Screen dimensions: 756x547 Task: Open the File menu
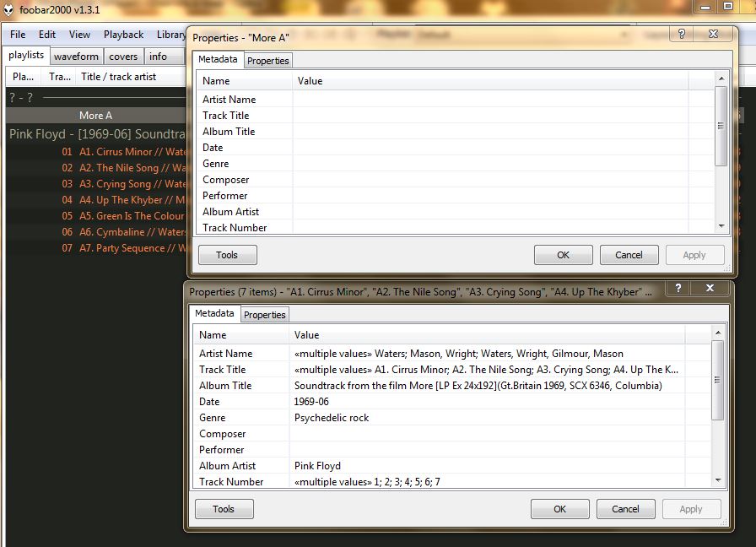pyautogui.click(x=18, y=35)
